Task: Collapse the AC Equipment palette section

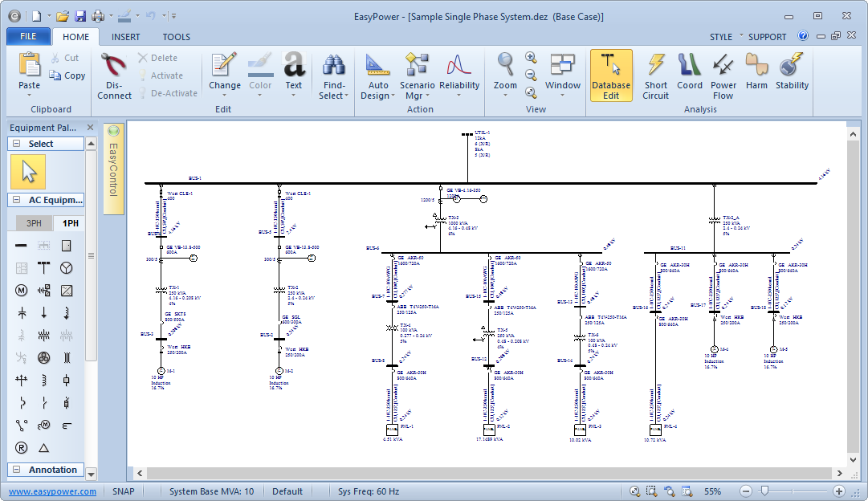Action: coord(15,200)
